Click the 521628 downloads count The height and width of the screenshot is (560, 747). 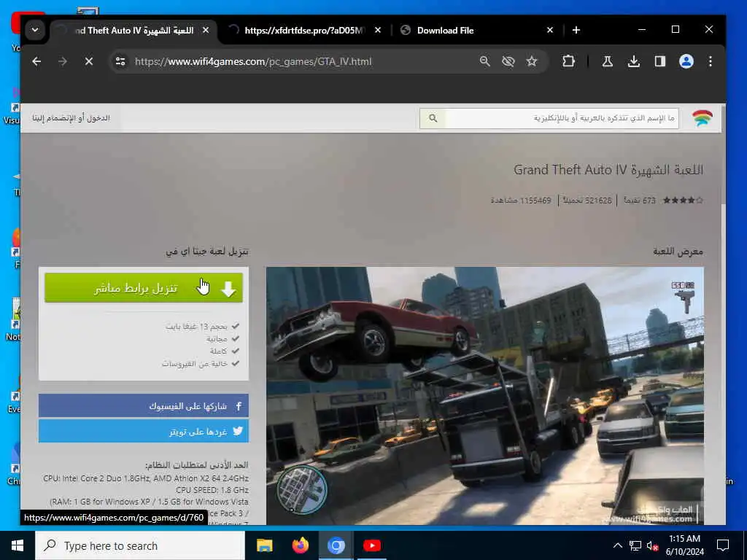(x=587, y=201)
